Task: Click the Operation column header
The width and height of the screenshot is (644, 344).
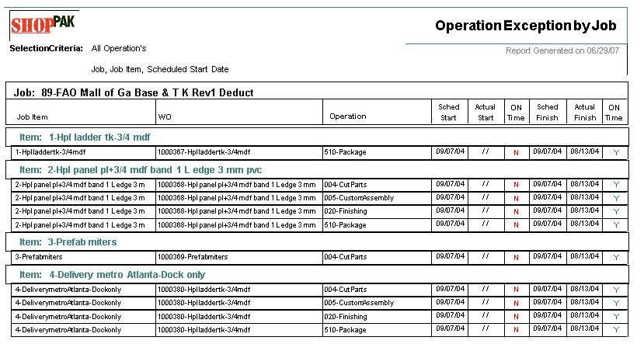Action: tap(347, 116)
